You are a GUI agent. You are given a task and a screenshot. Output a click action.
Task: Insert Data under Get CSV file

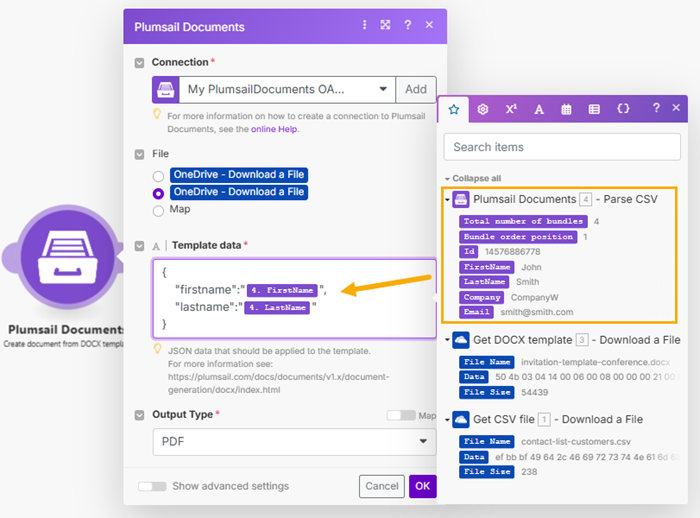(474, 456)
